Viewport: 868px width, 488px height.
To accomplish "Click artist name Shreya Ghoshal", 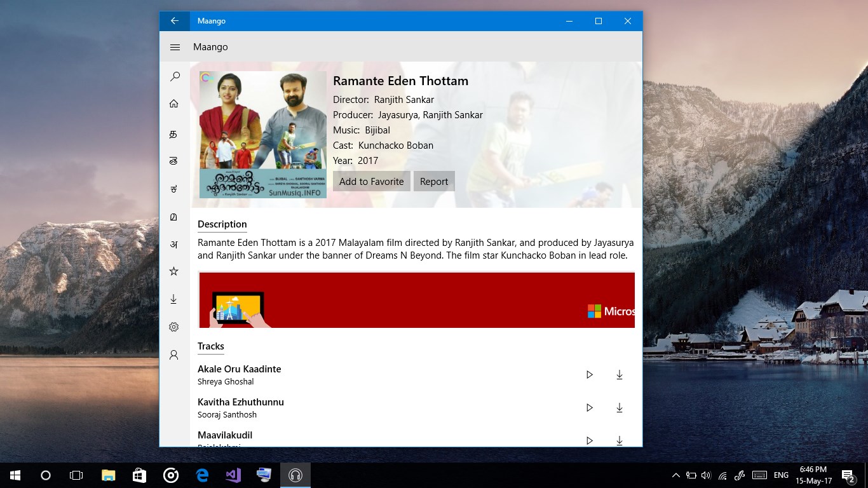I will coord(226,382).
